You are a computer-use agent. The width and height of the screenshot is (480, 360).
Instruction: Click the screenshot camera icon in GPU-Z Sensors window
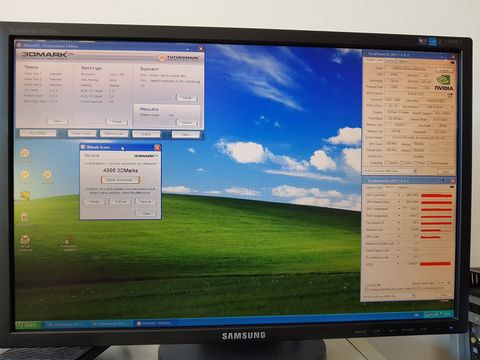(452, 187)
